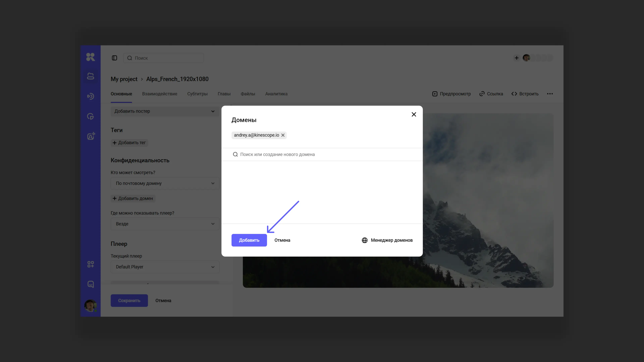Remove the andrey.a@kinescope.io domain chip

(283, 135)
